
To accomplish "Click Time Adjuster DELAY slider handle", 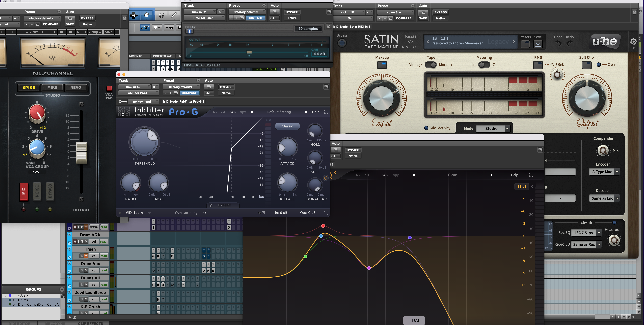I will coord(190,31).
